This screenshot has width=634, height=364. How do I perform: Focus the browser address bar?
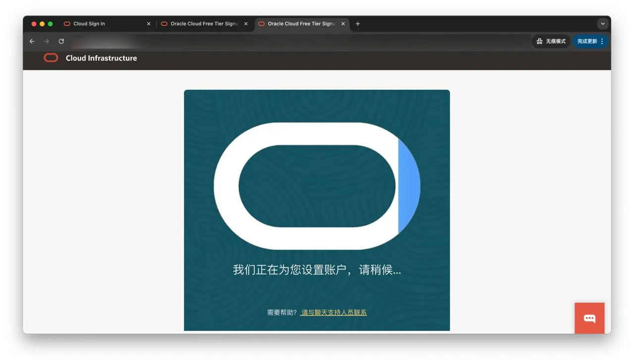[x=297, y=42]
